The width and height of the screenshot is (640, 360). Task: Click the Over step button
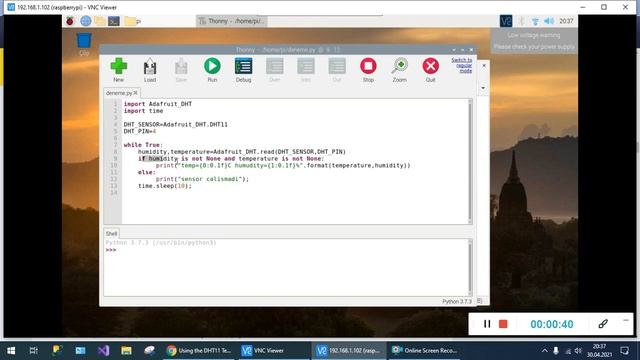[275, 70]
